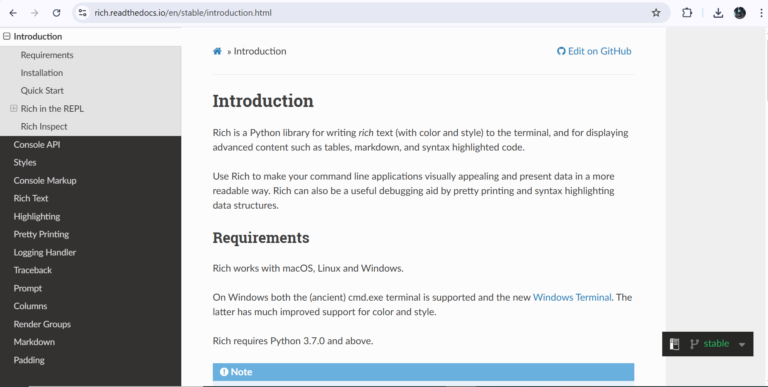Screen dimensions: 768x387
Task: Go to the Padding page
Action: point(29,360)
